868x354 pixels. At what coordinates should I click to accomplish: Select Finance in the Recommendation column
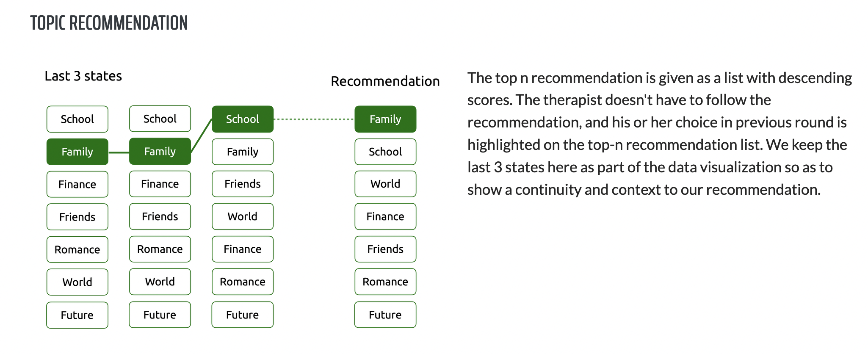tap(385, 216)
